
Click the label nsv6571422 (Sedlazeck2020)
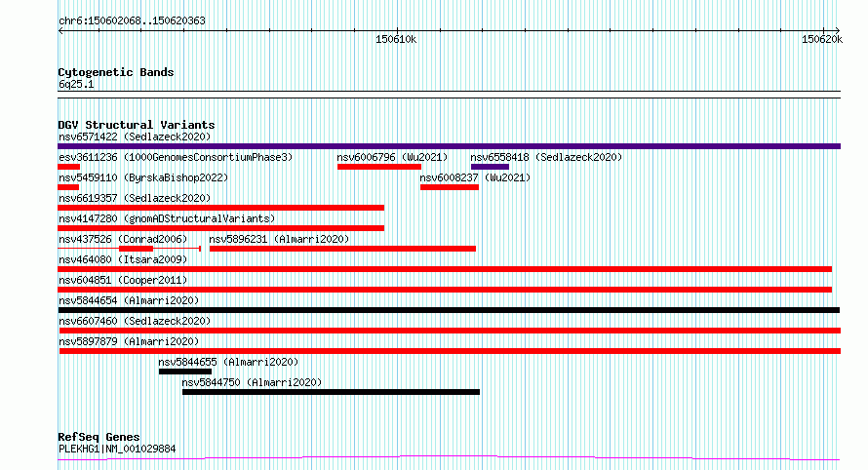click(x=135, y=137)
